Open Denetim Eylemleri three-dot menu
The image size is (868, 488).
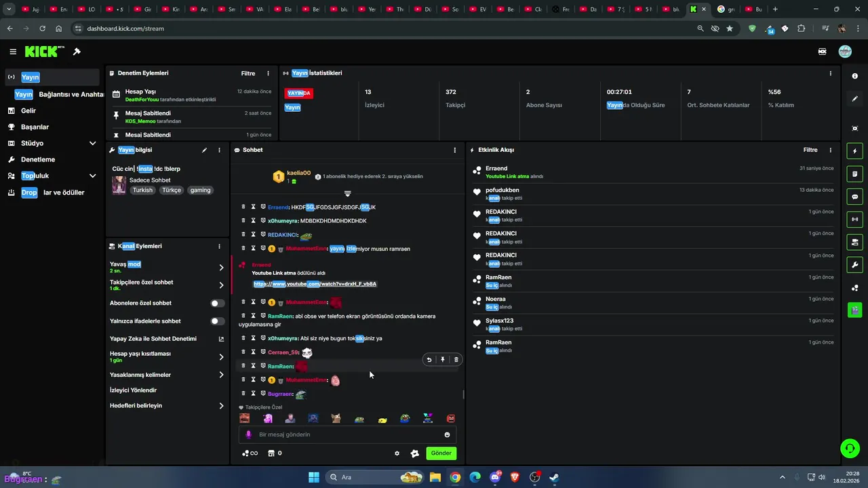268,73
